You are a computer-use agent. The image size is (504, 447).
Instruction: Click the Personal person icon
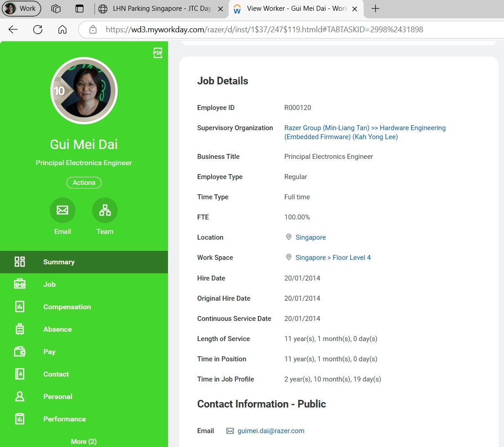coord(20,397)
